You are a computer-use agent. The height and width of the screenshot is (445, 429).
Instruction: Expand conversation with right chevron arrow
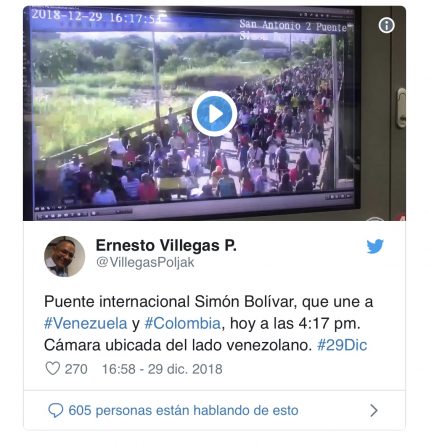pos(374,411)
